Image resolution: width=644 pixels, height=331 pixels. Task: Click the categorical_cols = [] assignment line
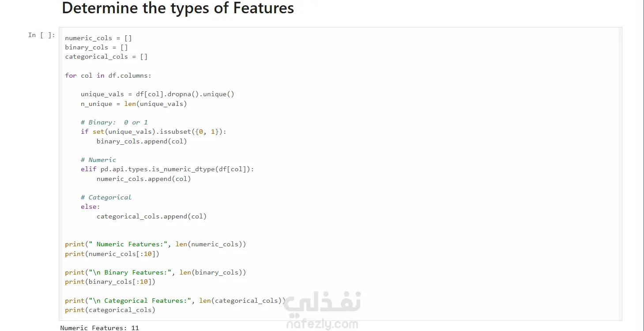(x=106, y=56)
